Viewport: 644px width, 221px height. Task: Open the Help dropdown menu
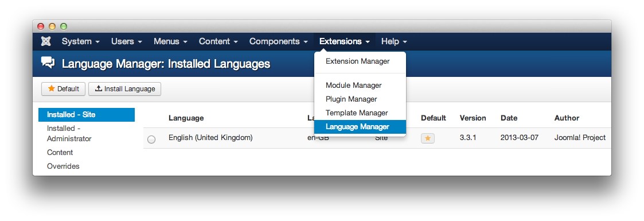(394, 41)
